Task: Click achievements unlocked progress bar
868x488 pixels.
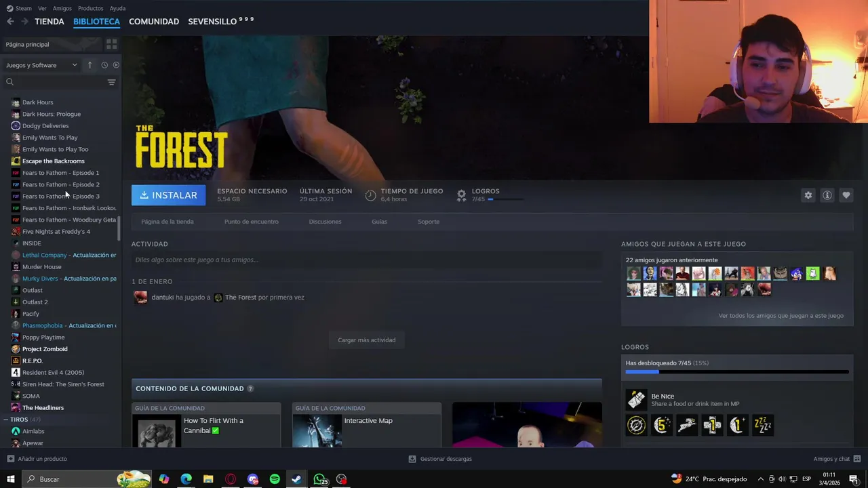Action: pos(737,371)
